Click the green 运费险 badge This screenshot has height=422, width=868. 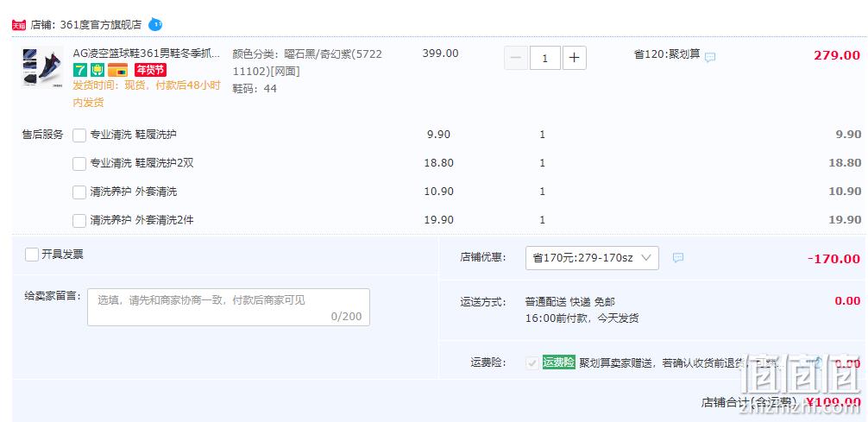[558, 362]
